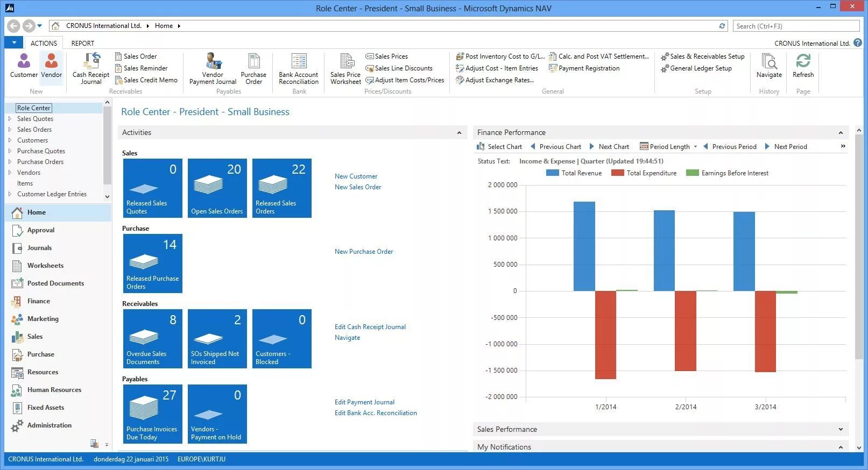Screen dimensions: 868x470
Task: Expand Sales Orders tree node
Action: pos(10,129)
